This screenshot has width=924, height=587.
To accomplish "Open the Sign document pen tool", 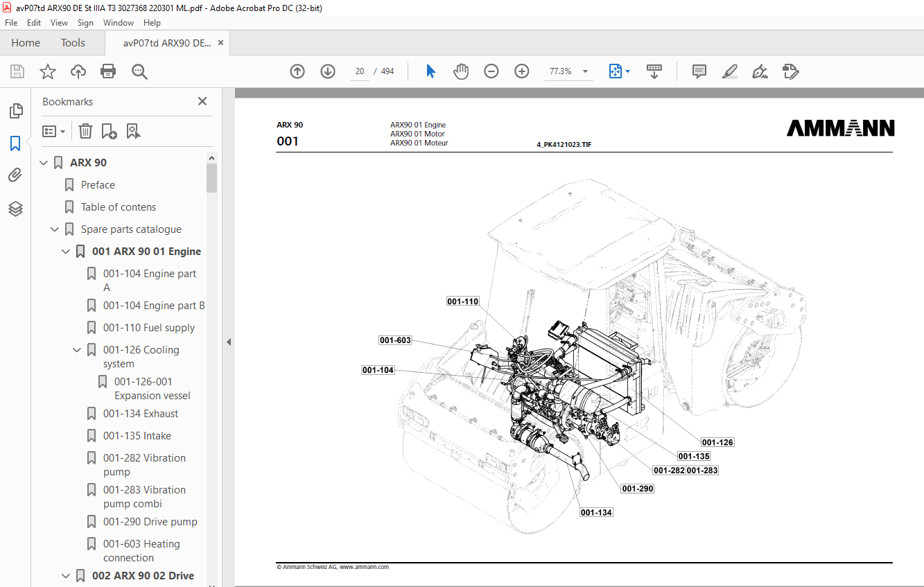I will [760, 71].
